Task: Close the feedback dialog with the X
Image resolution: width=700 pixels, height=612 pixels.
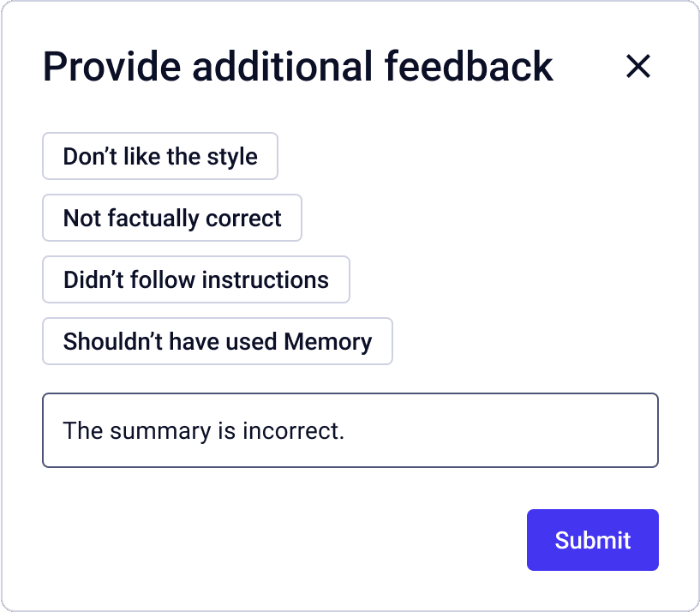Action: (x=638, y=66)
